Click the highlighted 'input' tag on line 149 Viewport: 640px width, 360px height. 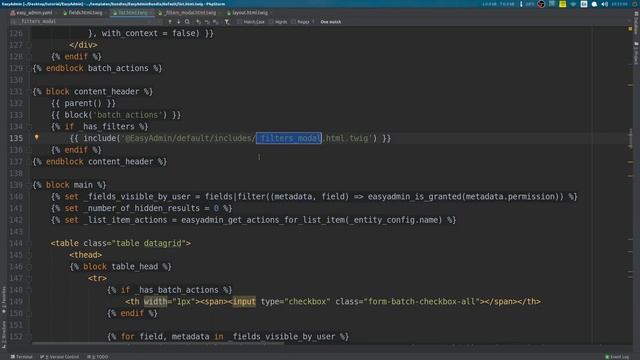[x=244, y=302]
